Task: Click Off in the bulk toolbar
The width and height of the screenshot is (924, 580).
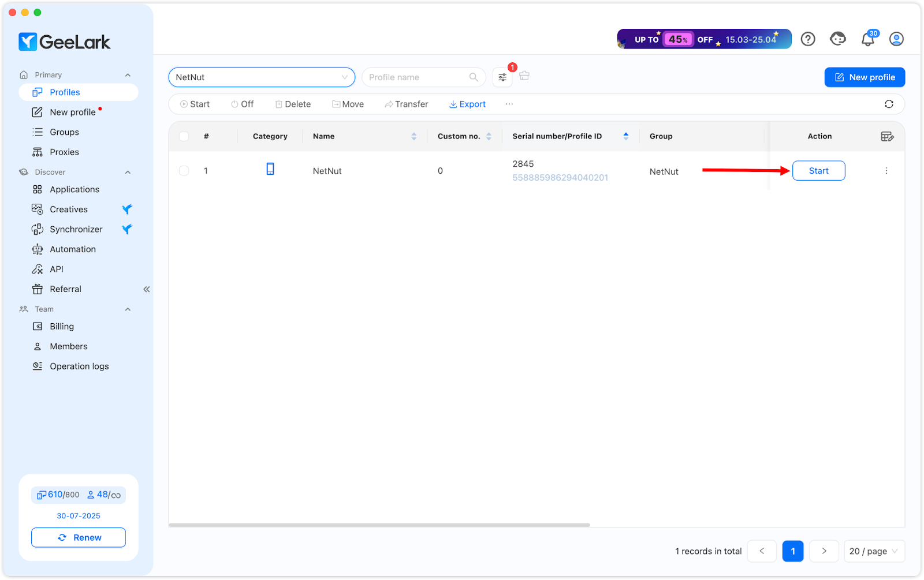Action: click(x=242, y=104)
